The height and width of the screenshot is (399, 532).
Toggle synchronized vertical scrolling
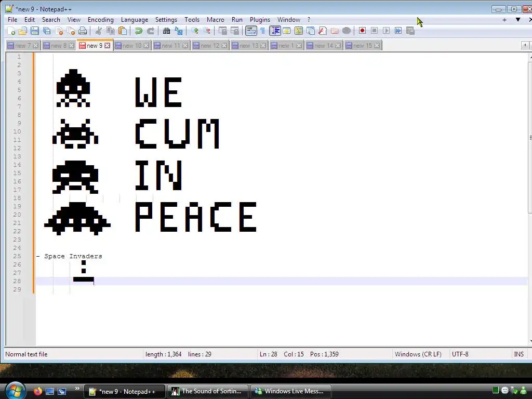(x=222, y=31)
